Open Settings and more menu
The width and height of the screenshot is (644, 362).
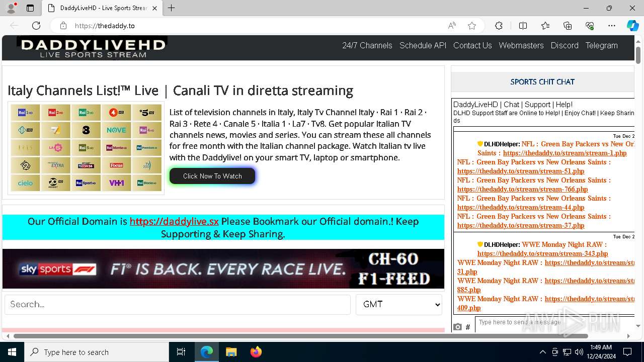pos(612,26)
